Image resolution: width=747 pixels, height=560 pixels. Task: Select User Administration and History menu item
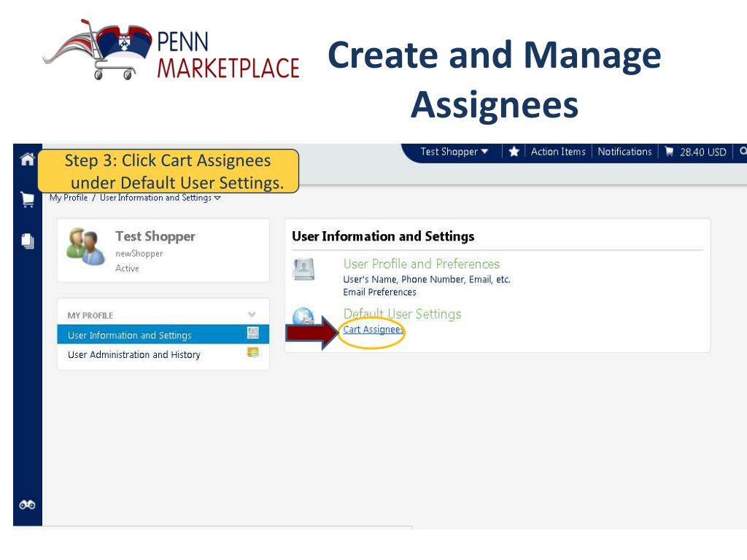[163, 354]
